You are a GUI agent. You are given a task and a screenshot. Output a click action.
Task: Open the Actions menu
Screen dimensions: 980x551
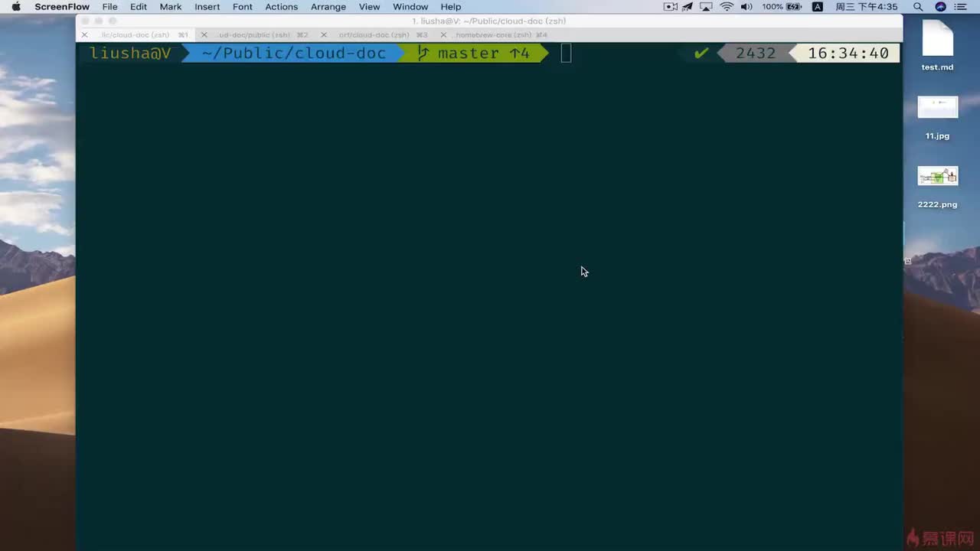pos(282,7)
